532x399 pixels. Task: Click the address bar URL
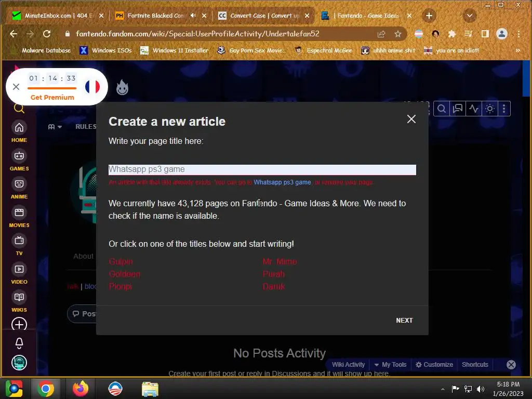coord(197,34)
